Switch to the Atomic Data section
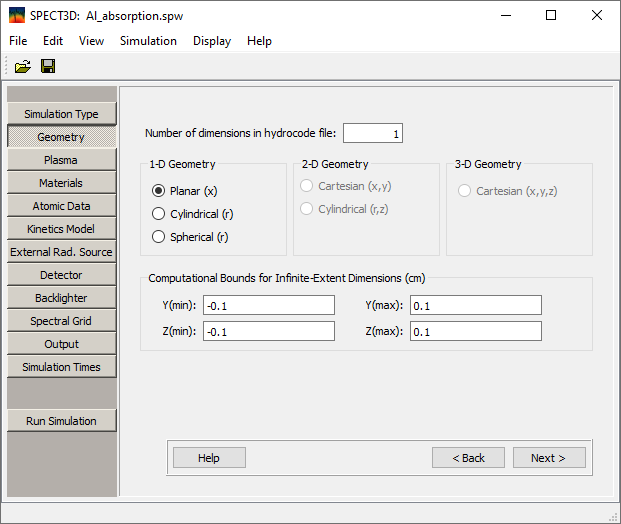 [61, 206]
